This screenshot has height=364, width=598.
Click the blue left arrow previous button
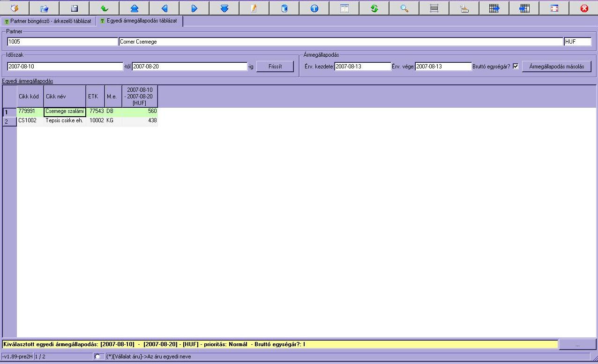point(164,8)
